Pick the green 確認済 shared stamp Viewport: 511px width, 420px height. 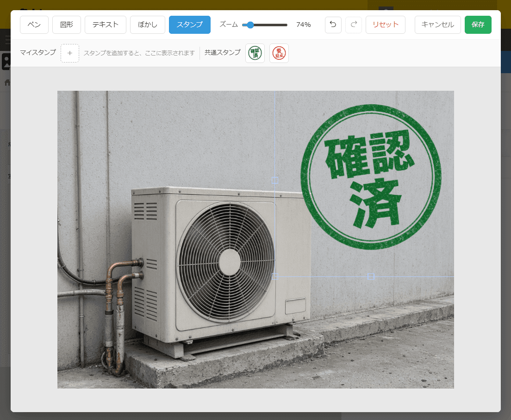[x=255, y=53]
